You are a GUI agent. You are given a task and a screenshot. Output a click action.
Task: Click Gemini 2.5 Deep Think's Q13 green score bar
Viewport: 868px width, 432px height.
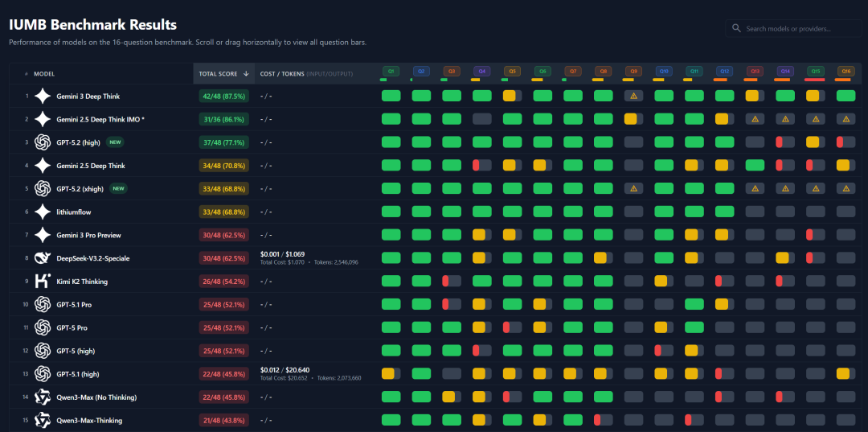(x=755, y=166)
